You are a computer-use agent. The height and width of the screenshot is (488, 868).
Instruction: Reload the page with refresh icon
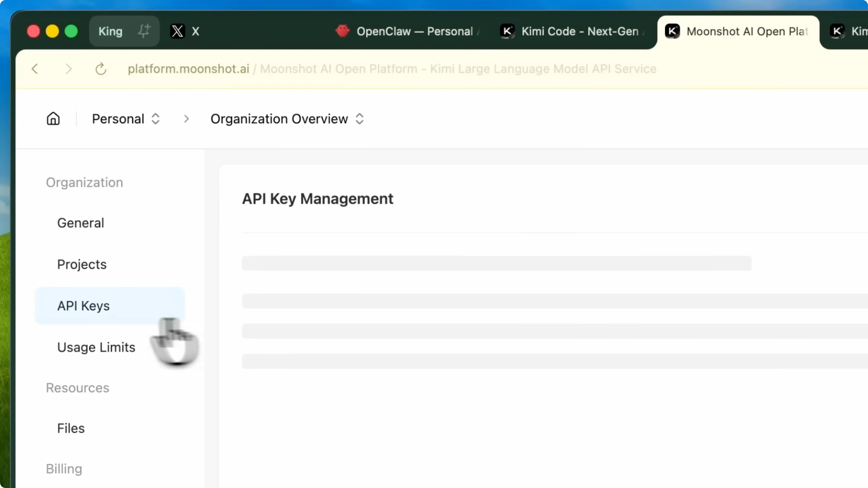click(101, 69)
